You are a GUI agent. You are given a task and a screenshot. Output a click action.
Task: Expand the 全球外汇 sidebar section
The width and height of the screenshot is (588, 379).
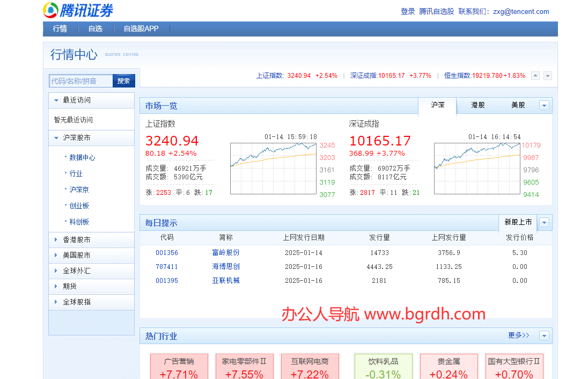(x=77, y=271)
